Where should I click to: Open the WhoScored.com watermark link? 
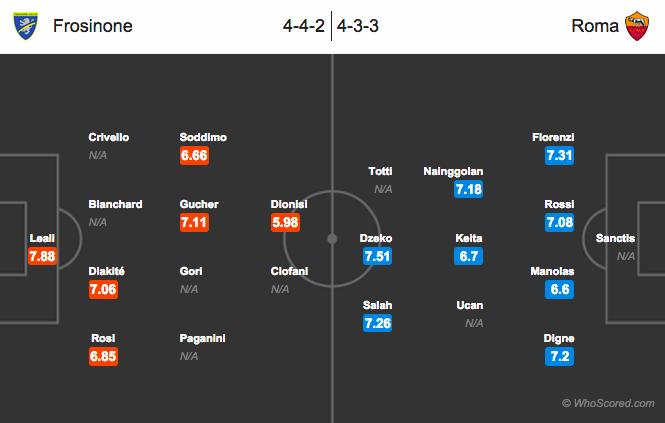tap(608, 403)
